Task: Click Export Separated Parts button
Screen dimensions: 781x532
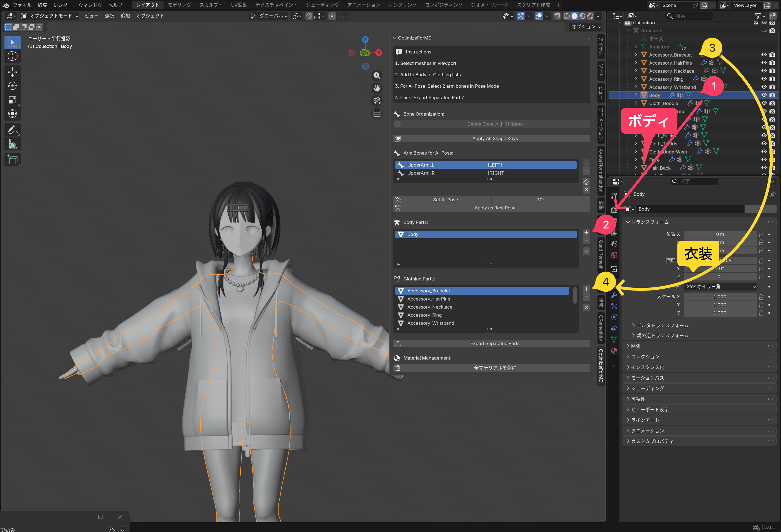Action: pos(494,343)
